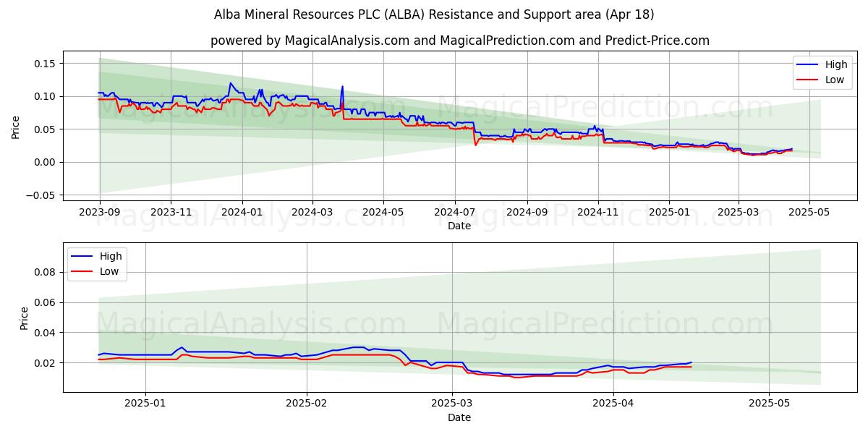The width and height of the screenshot is (868, 434).
Task: Click the 'Date' axis label under bottom chart
Action: coord(459,417)
